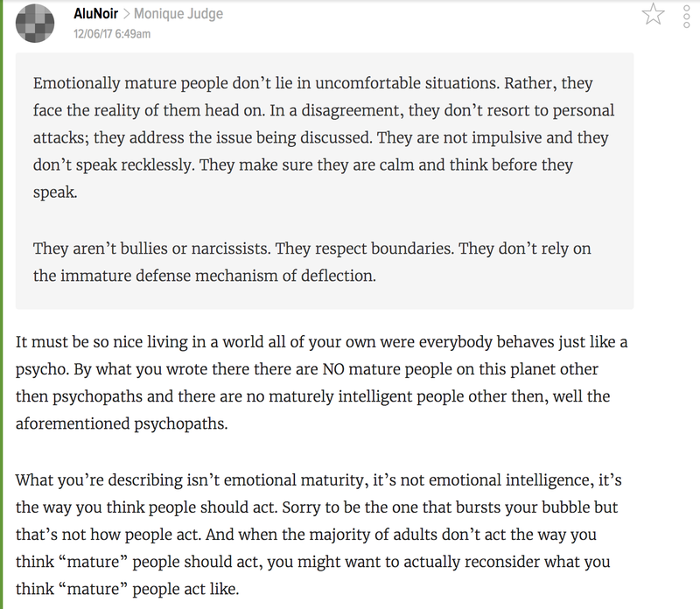Open AluNoir's pixelated avatar image
Screen dimensions: 700x609
tap(35, 24)
